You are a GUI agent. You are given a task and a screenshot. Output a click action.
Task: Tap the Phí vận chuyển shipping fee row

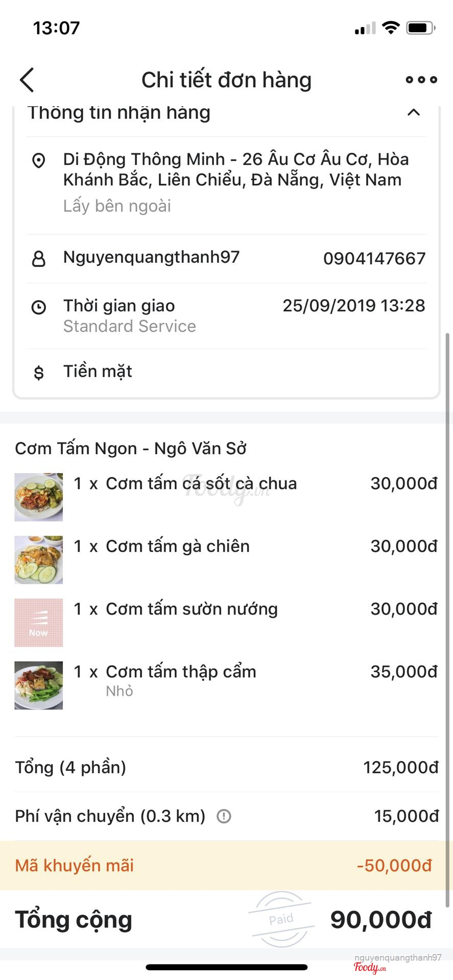(x=110, y=816)
